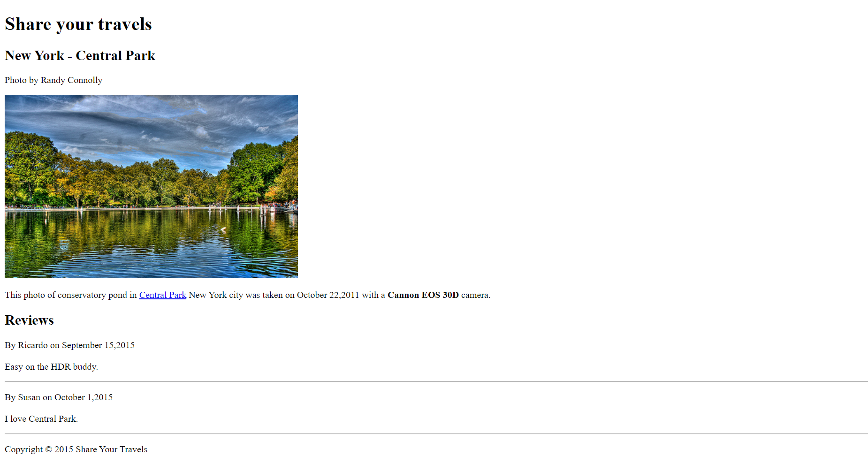Image resolution: width=868 pixels, height=464 pixels.
Task: Click the divider below Ricardo's review
Action: 436,382
